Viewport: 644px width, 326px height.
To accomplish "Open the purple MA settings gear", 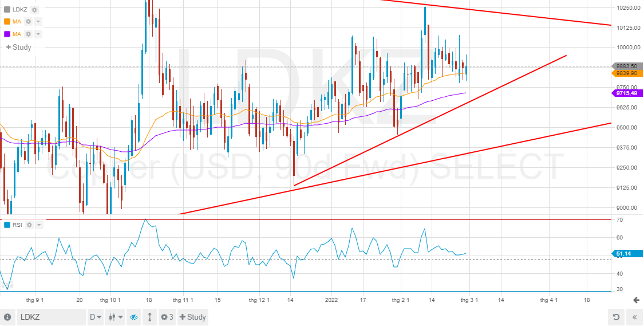I will tap(29, 34).
